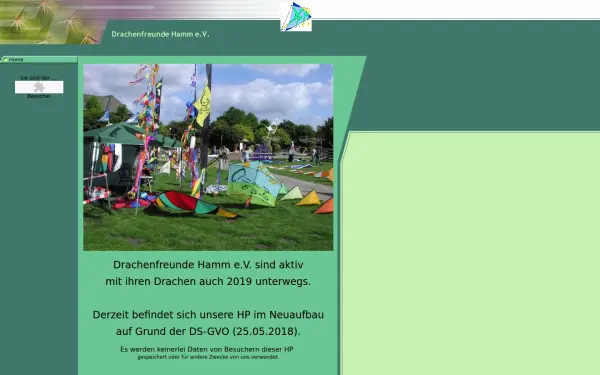Click the 'Besucher' label under counter
Viewport: 600px width, 375px height.
tap(39, 96)
